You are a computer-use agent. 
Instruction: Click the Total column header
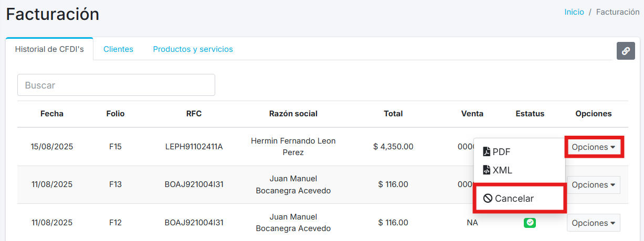coord(393,114)
